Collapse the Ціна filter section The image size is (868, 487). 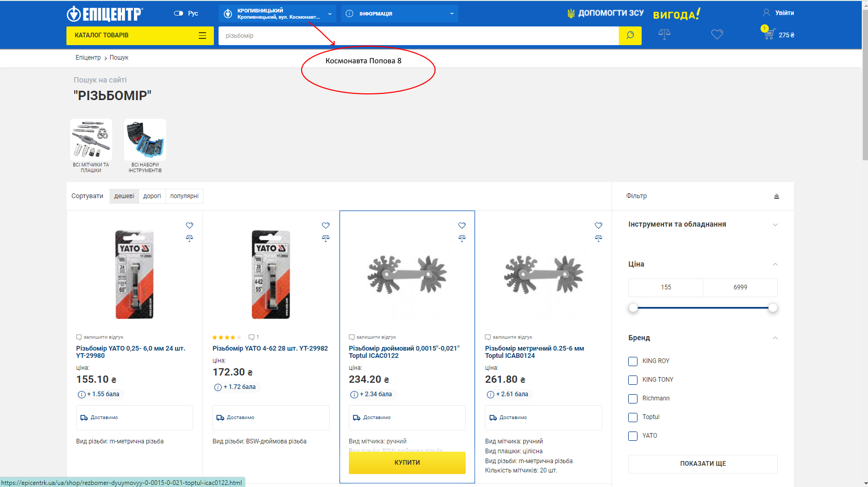click(775, 265)
